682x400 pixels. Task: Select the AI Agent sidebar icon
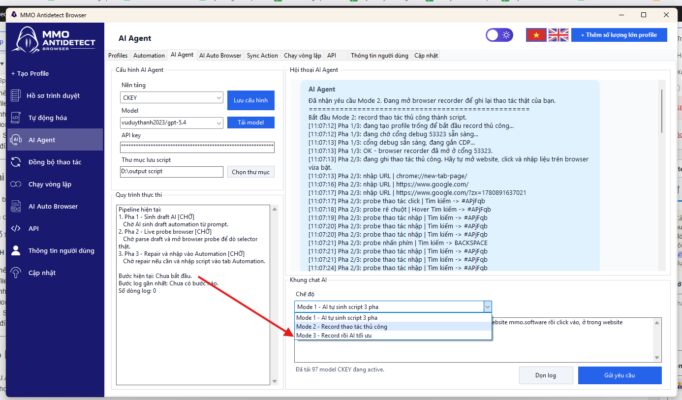point(16,140)
